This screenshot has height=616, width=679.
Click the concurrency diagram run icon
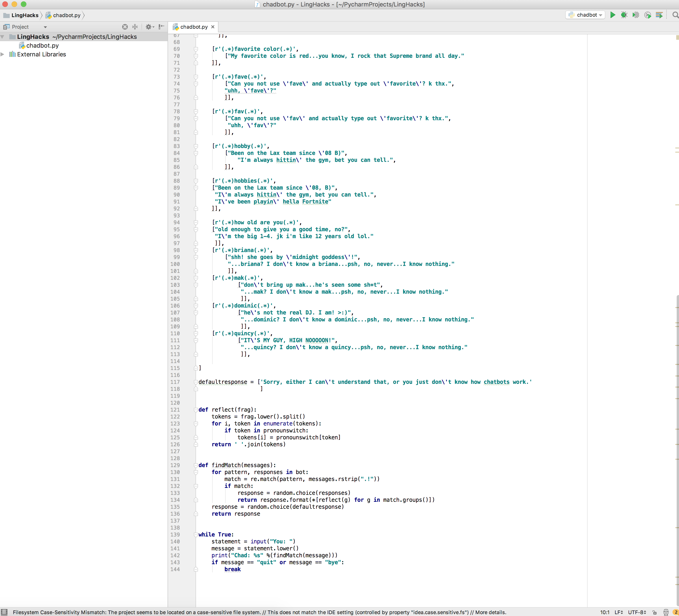click(659, 15)
